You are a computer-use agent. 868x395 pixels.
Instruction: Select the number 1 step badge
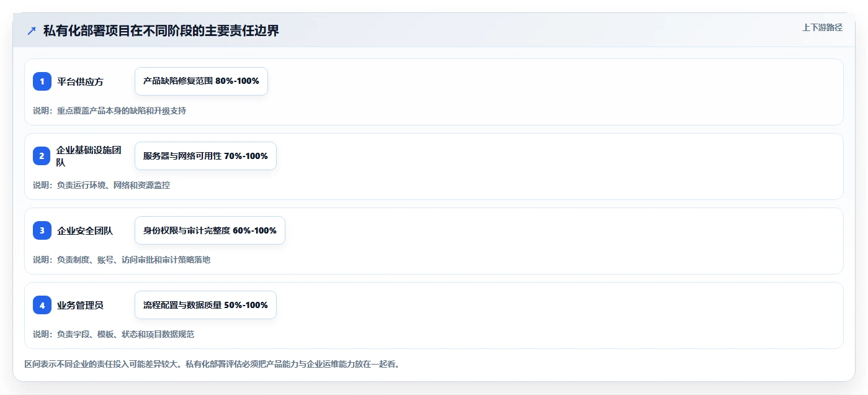42,81
